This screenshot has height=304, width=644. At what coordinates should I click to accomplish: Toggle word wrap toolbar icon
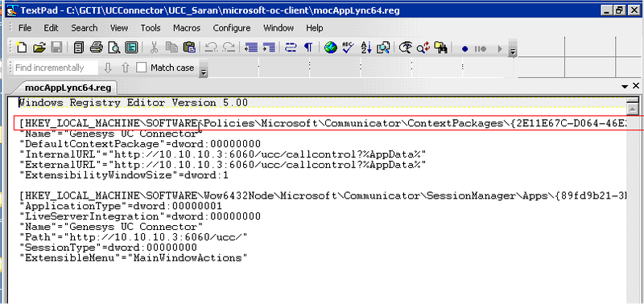click(x=291, y=48)
